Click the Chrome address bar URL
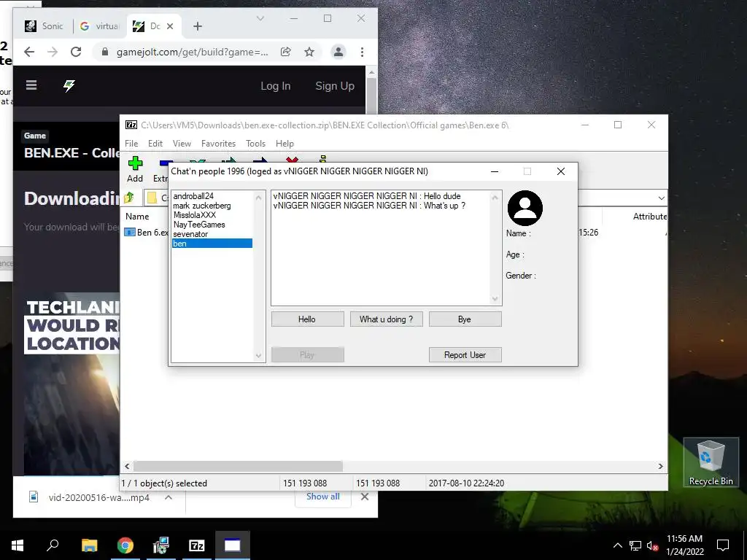747x560 pixels. click(192, 52)
